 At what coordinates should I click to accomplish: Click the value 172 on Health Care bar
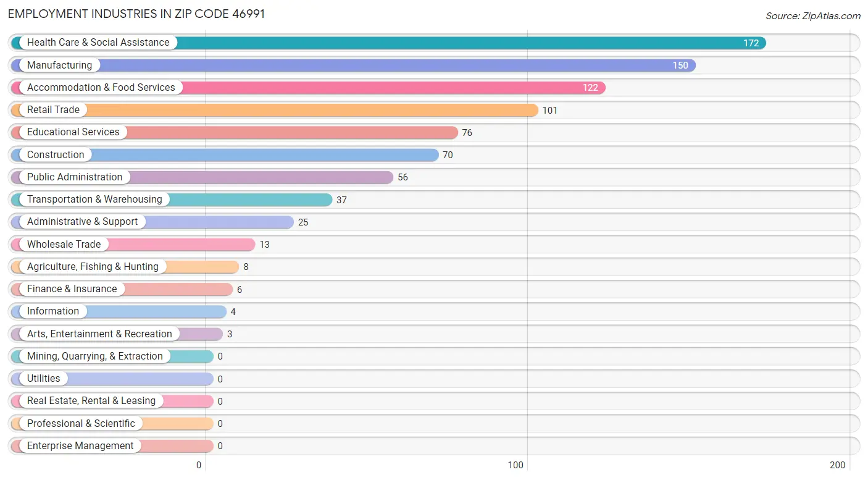point(751,43)
